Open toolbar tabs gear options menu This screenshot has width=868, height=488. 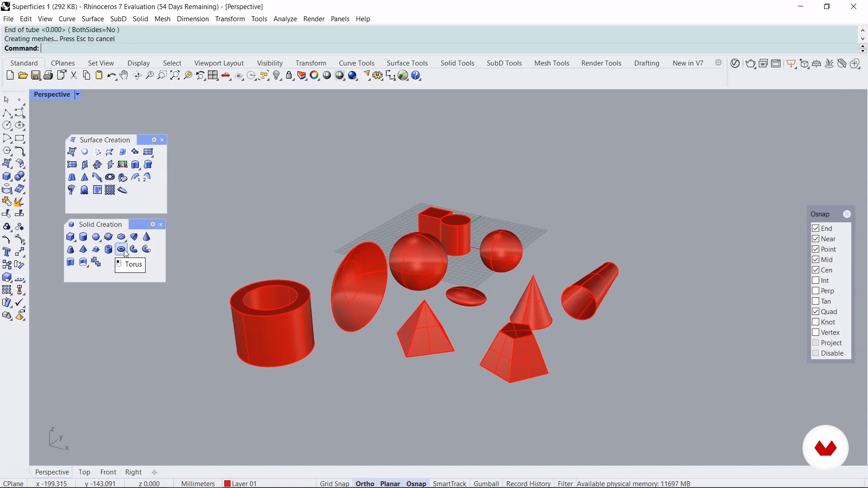coord(718,63)
